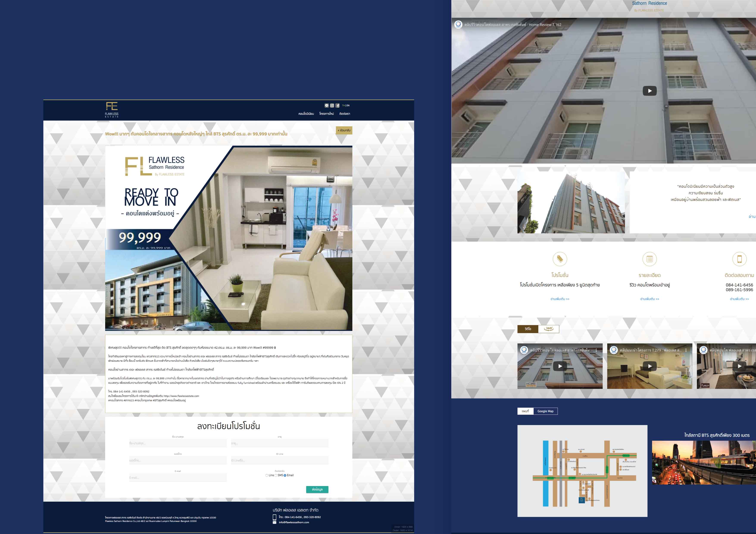The height and width of the screenshot is (534, 756).
Task: Select the วิดีโอ tab
Action: tap(528, 329)
